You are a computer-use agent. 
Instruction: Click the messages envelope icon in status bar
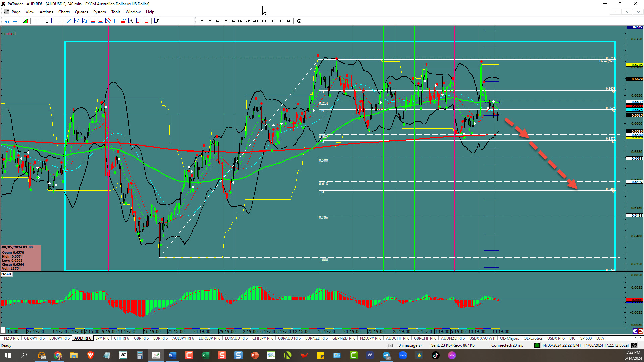pyautogui.click(x=390, y=345)
